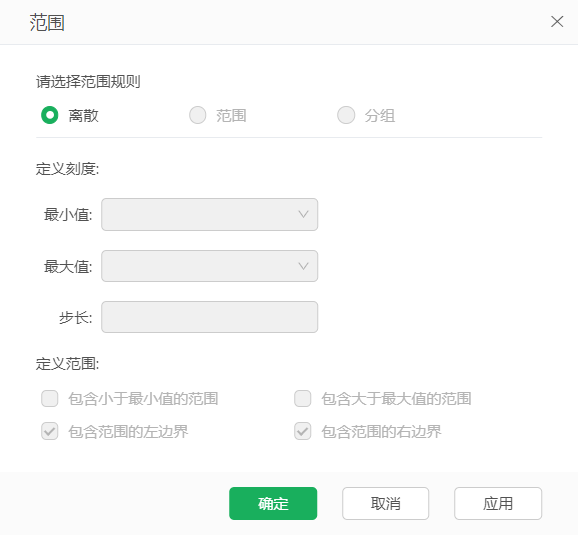Screen dimensions: 578x540
Task: Toggle 包含范围的左边界 checkbox
Action: (50, 431)
